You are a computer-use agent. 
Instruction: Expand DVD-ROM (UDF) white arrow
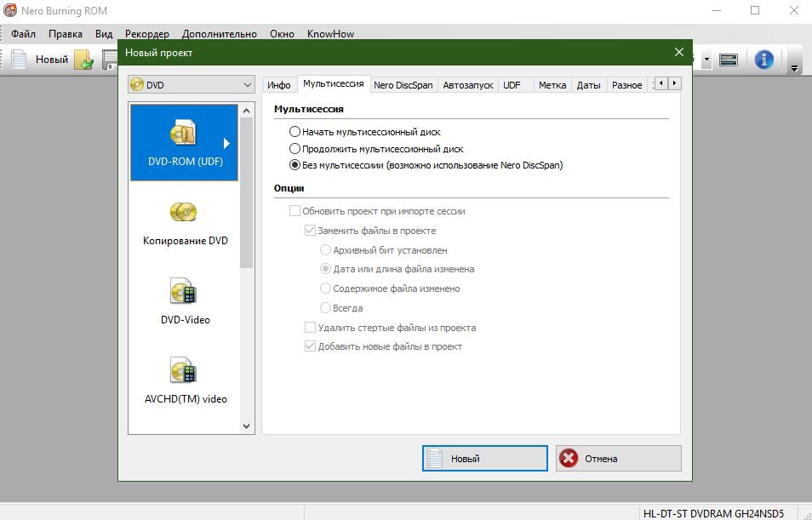226,143
